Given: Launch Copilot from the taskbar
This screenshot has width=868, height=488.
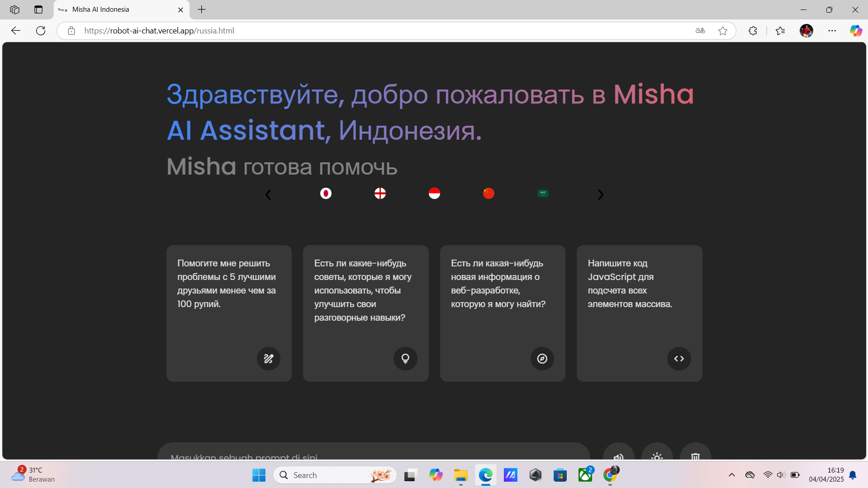Looking at the screenshot, I should click(x=436, y=475).
